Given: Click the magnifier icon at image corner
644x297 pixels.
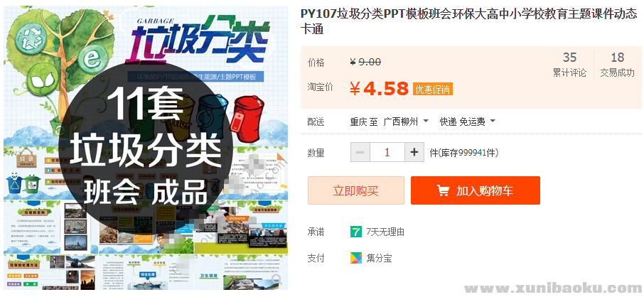Looking at the screenshot, I should click(x=276, y=279).
